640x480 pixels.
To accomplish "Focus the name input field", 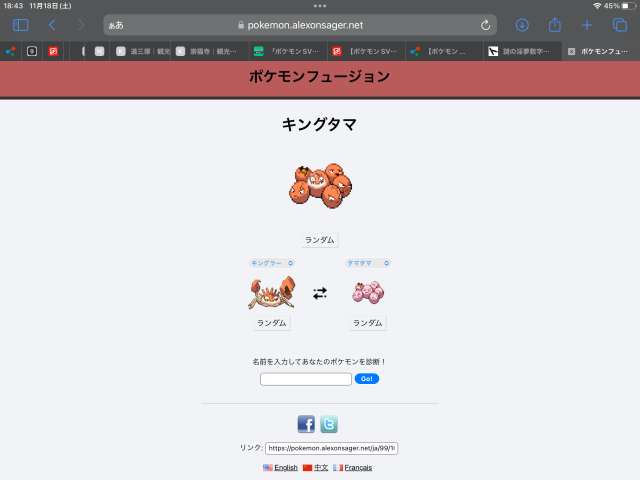I will coord(306,379).
